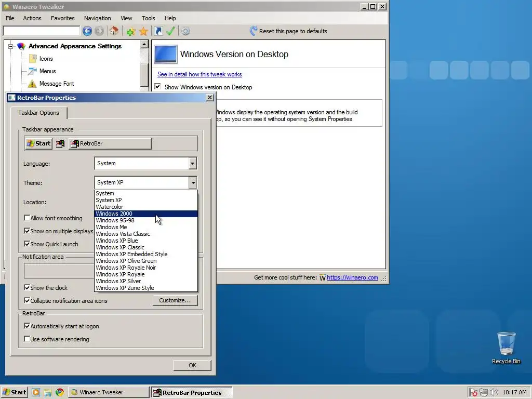
Task: Click the volume speaker tray icon
Action: point(494,393)
